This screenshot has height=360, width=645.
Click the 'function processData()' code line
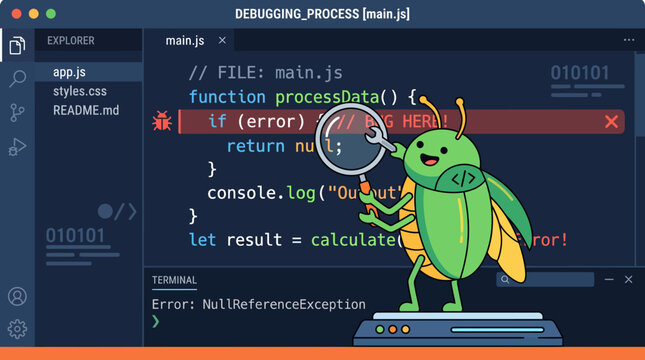point(303,97)
